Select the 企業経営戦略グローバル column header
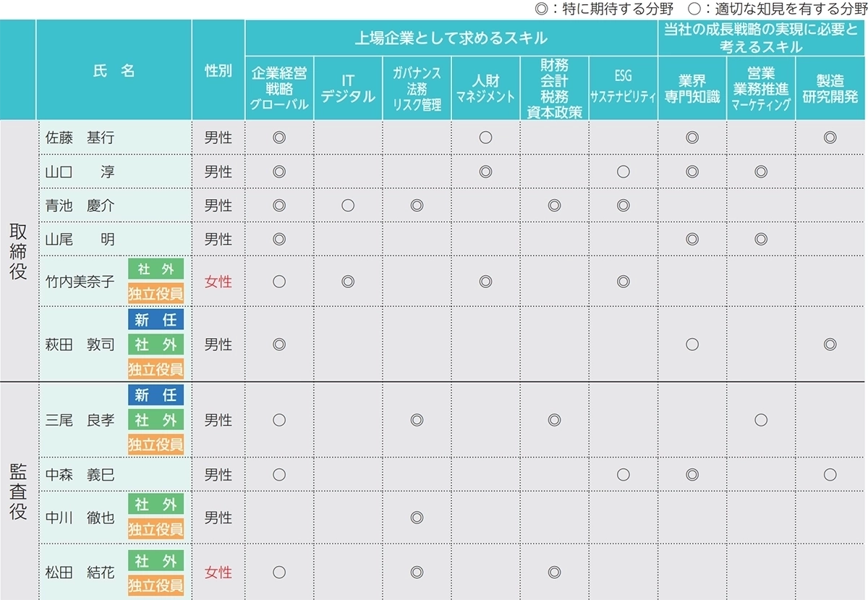 click(279, 88)
